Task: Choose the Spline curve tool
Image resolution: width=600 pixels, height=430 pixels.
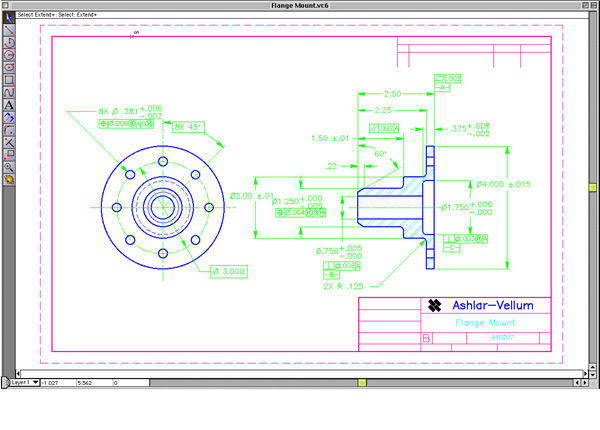Action: click(x=8, y=91)
